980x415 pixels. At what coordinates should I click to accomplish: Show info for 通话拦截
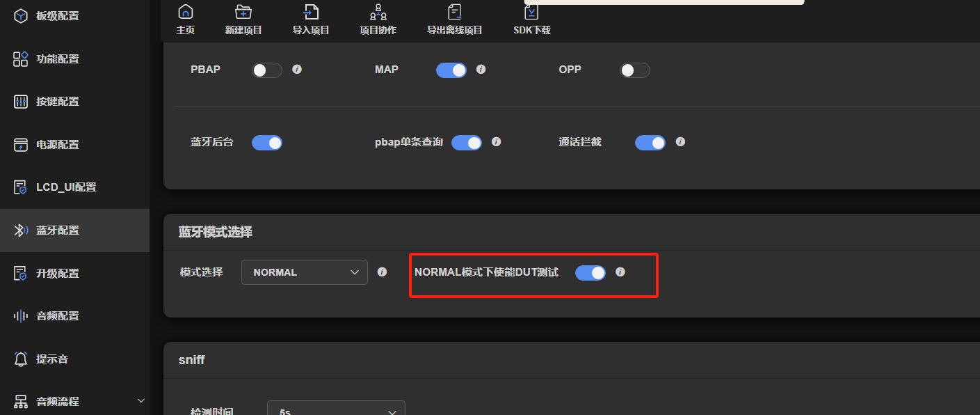680,141
